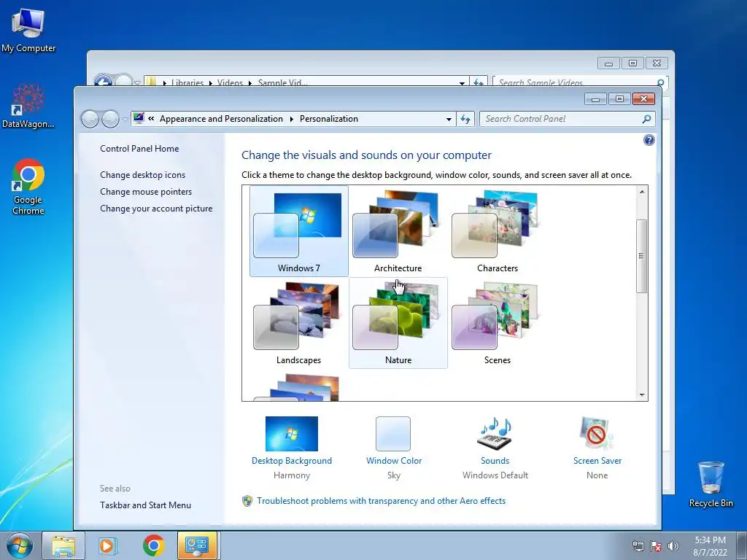Open Windows Explorer from taskbar
Screen dimensions: 747x560
click(x=63, y=545)
